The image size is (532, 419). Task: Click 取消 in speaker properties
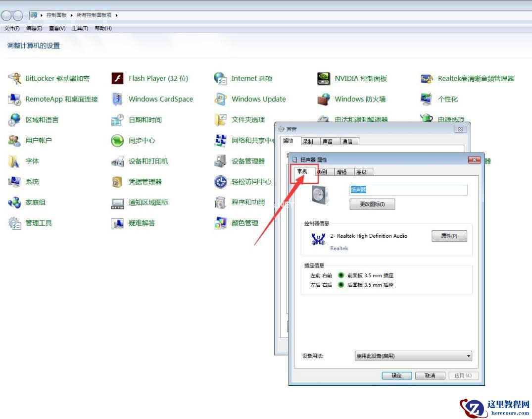point(430,375)
